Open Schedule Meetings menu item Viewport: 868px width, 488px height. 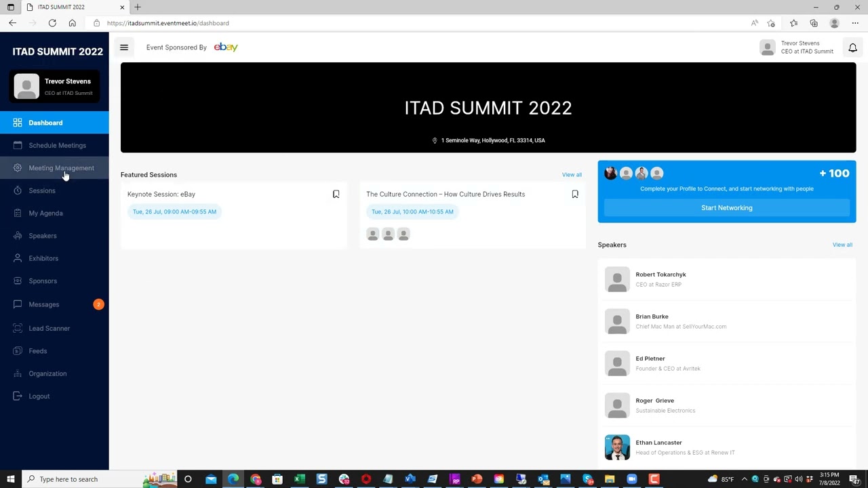[x=54, y=145]
